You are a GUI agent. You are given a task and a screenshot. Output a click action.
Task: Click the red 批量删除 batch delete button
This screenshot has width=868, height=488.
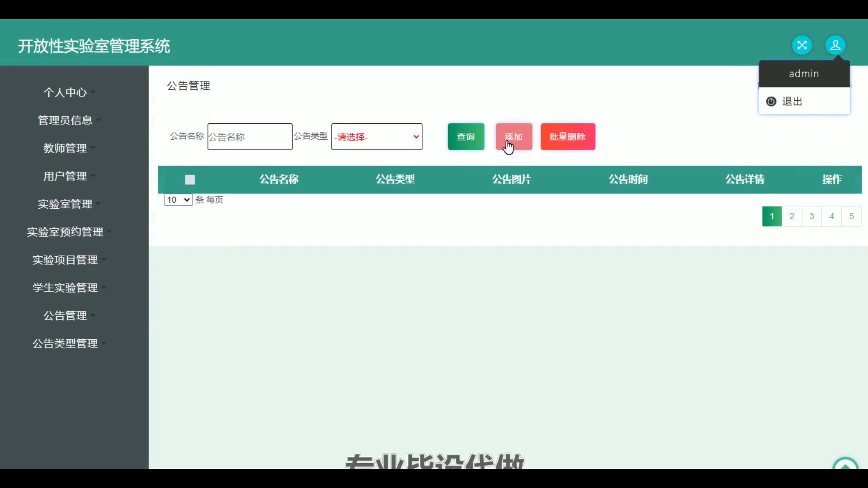568,136
